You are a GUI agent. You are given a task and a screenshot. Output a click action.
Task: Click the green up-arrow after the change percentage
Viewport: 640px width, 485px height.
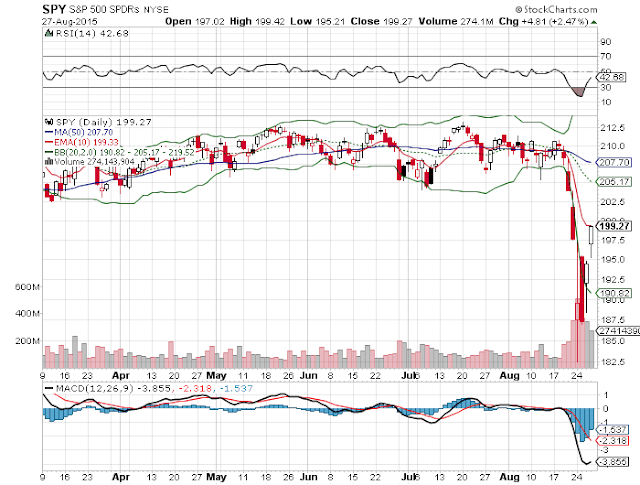[594, 22]
